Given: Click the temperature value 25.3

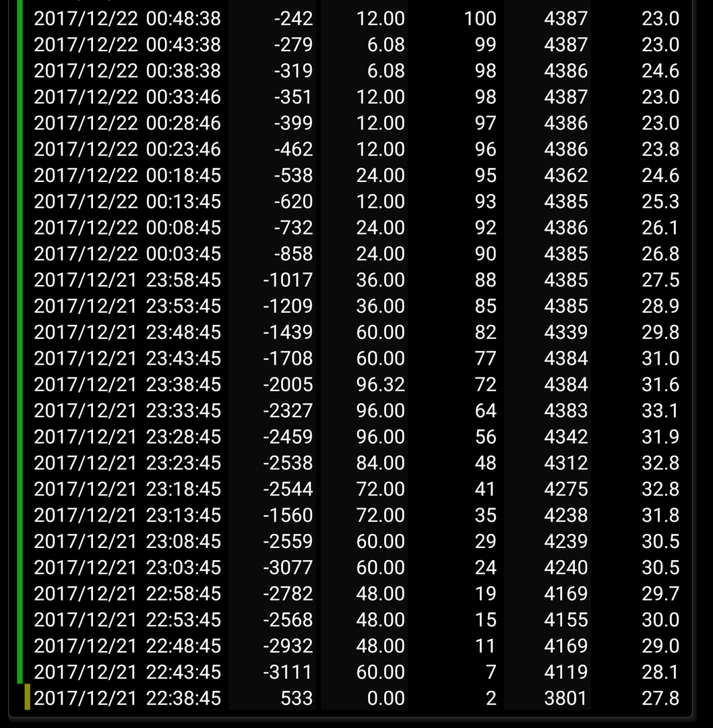Looking at the screenshot, I should click(x=660, y=202).
